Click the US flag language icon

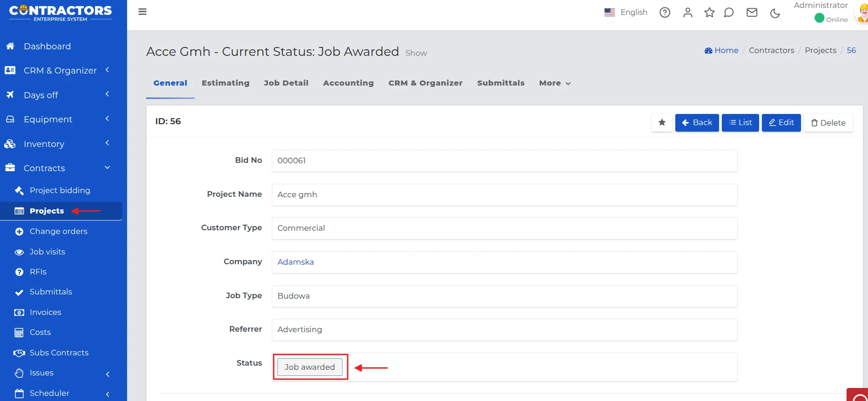(x=610, y=12)
